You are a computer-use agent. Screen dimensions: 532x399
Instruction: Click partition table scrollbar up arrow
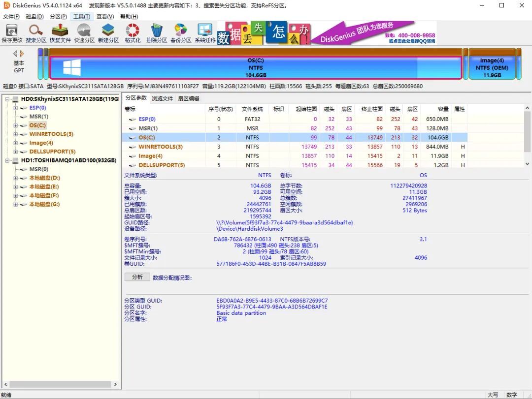(x=527, y=108)
